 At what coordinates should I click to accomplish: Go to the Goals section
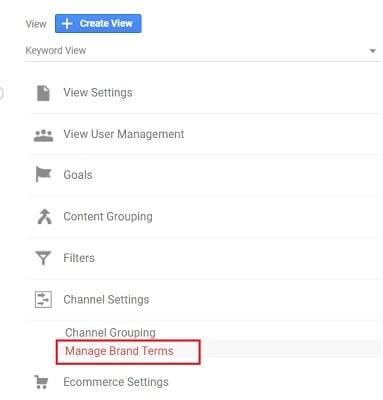pos(204,175)
